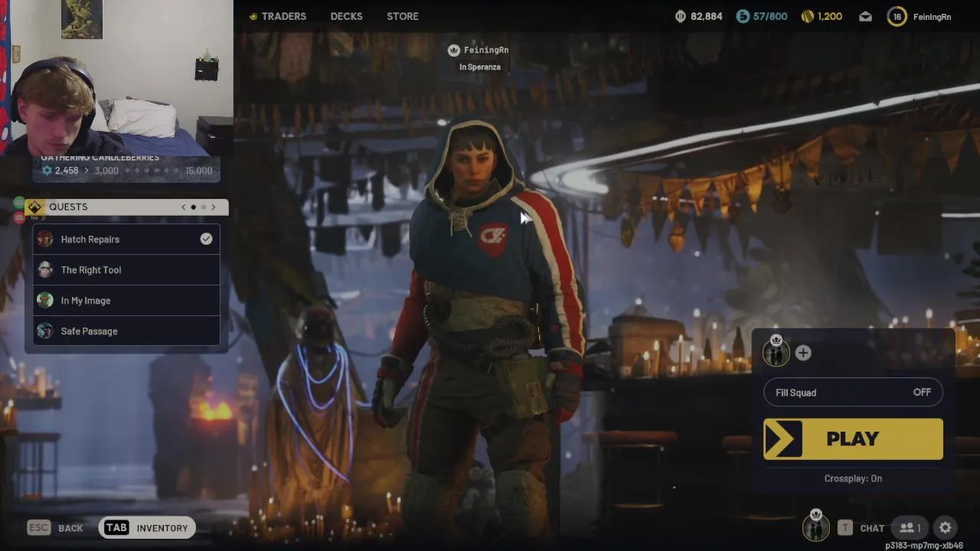The image size is (980, 551).
Task: Click the Hatch Repairs completed checkmark
Action: coord(206,239)
